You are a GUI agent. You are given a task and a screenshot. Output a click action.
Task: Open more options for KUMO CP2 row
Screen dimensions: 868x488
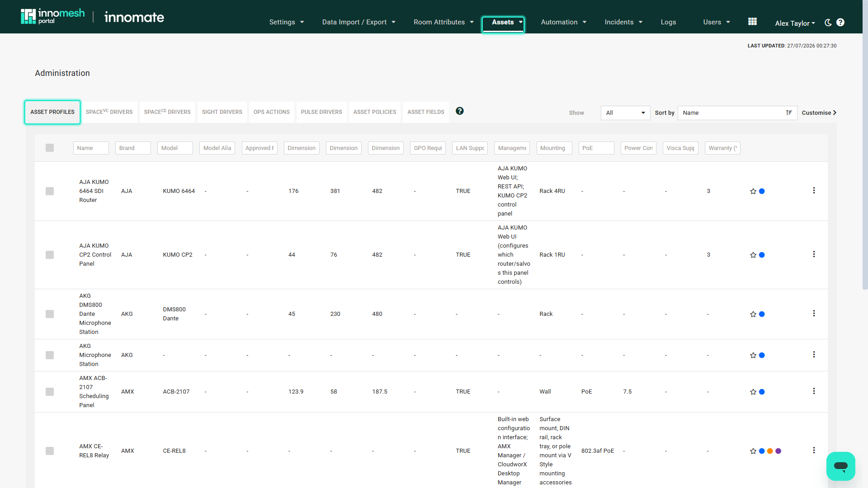point(814,254)
